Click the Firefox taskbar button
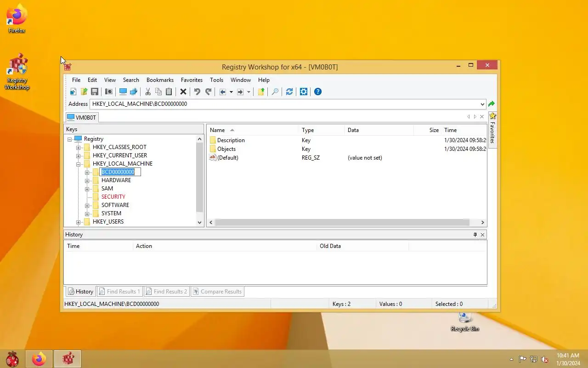This screenshot has height=368, width=588. pos(39,359)
